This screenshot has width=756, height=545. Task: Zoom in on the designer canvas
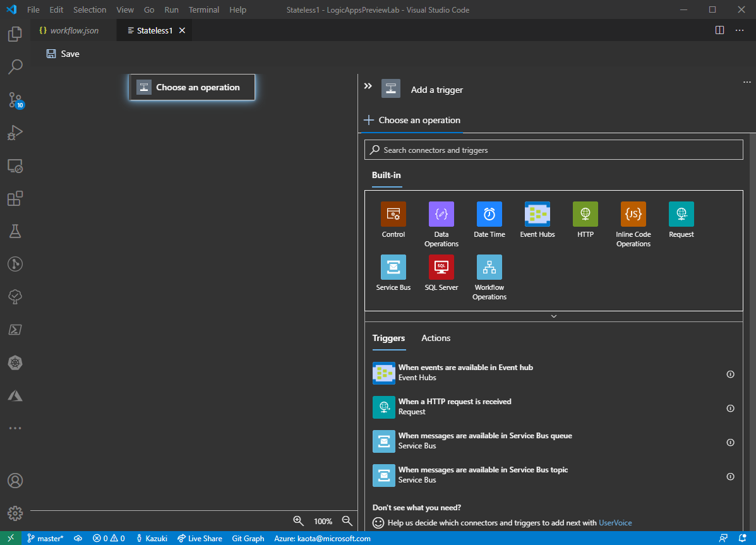(299, 521)
